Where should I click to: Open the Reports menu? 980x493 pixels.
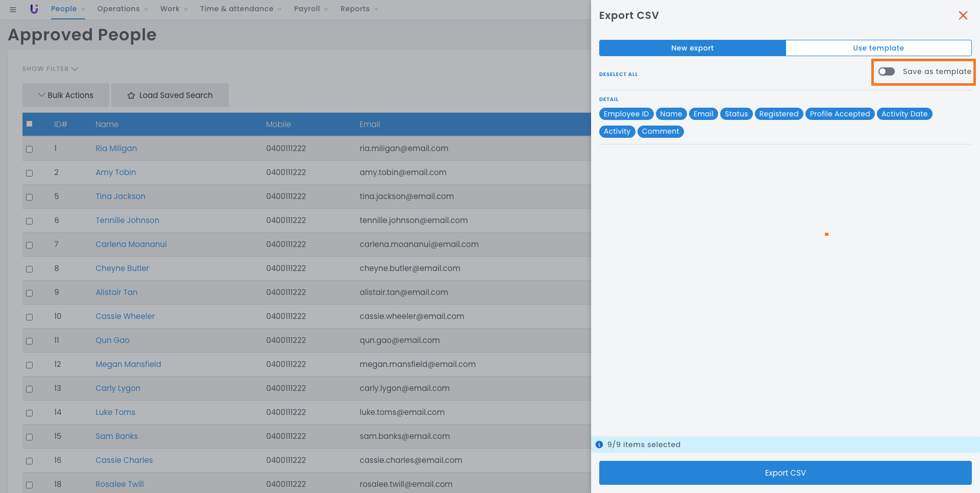tap(359, 9)
